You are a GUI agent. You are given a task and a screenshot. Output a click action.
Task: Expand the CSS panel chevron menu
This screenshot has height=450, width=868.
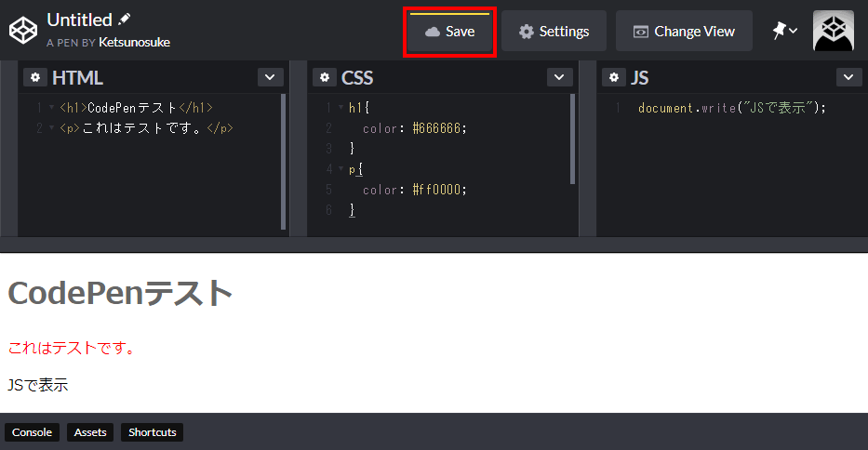point(560,77)
